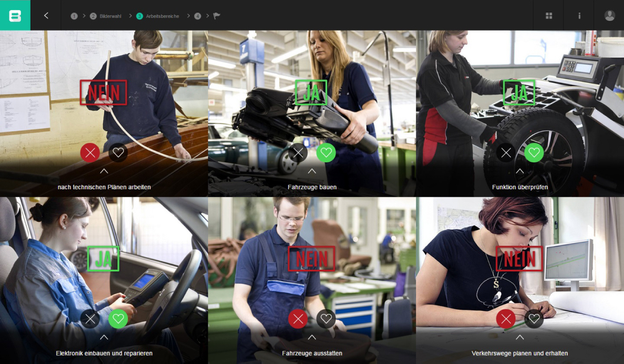Screen dimensions: 624x364
Task: Expand details chevron for 'Fahrzeuge bauen'
Action: click(x=312, y=171)
